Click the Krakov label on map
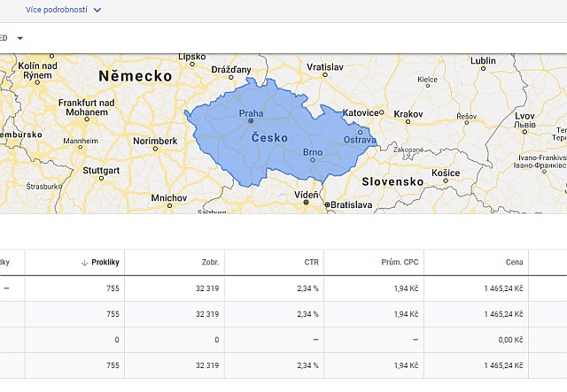 click(408, 114)
